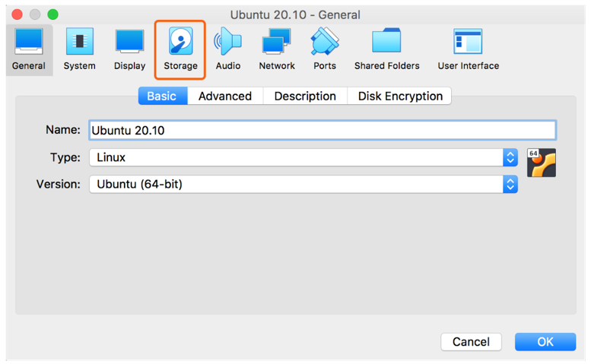Screen dimensions: 591x364
Task: Click into the Name text field
Action: pyautogui.click(x=323, y=130)
